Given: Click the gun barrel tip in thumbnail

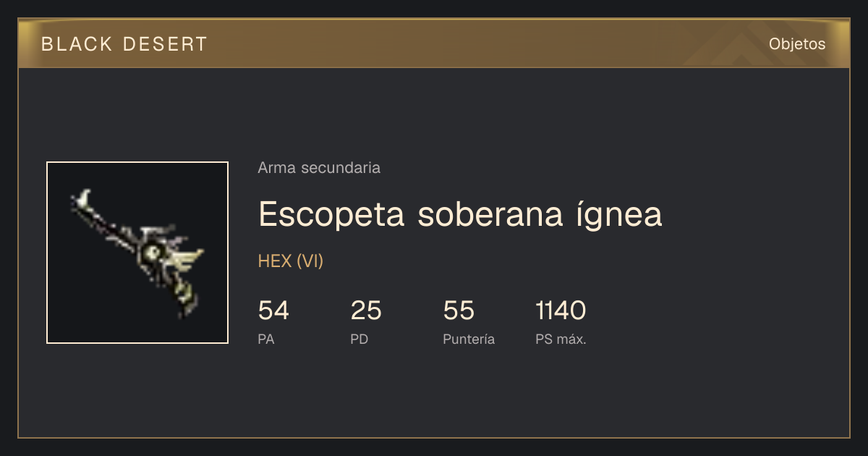Looking at the screenshot, I should (84, 198).
